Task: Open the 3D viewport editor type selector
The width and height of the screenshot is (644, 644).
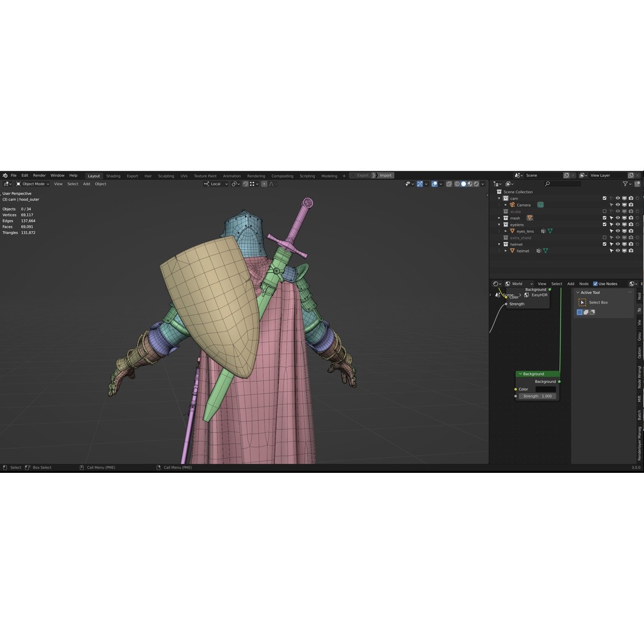Action: pyautogui.click(x=7, y=184)
